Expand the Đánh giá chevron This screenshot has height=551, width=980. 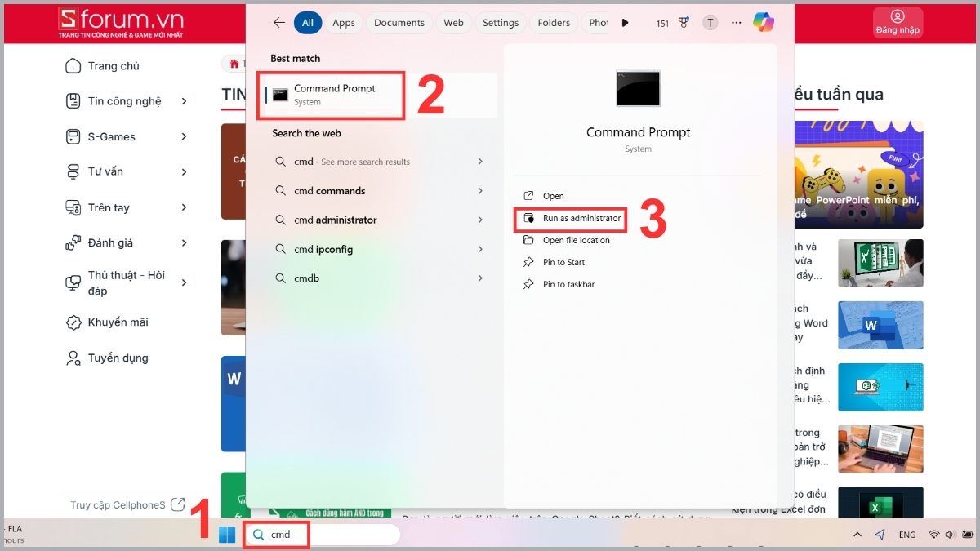(184, 242)
